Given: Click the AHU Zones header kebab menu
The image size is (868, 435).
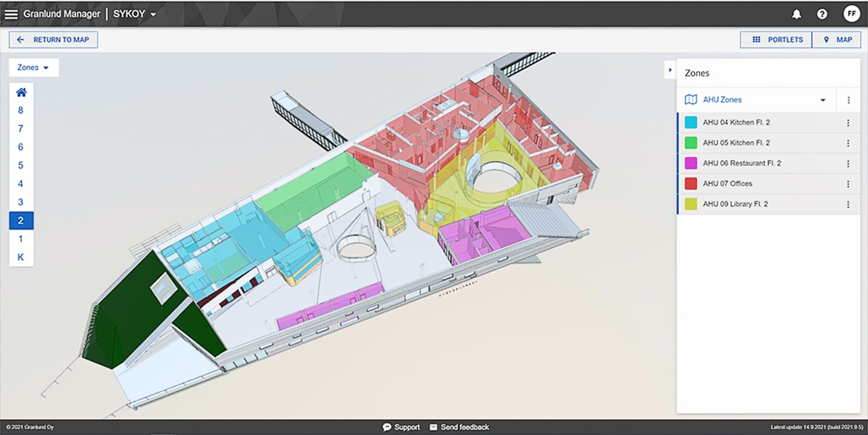Looking at the screenshot, I should [x=848, y=100].
